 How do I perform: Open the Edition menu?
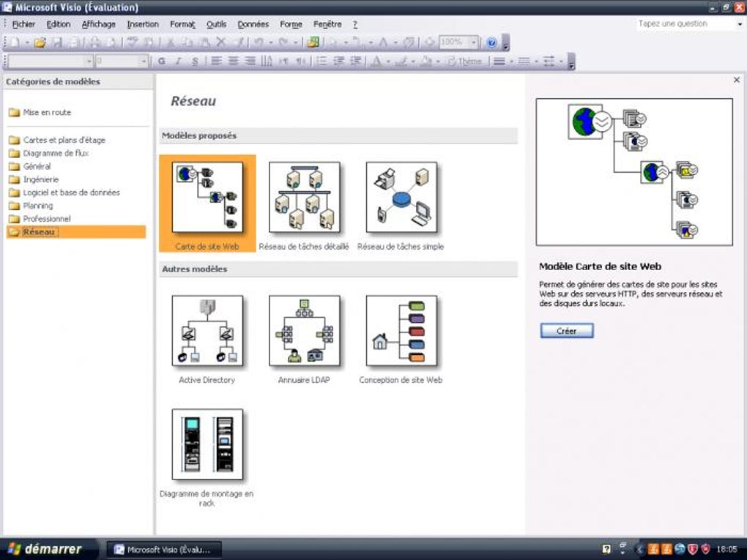click(x=58, y=24)
